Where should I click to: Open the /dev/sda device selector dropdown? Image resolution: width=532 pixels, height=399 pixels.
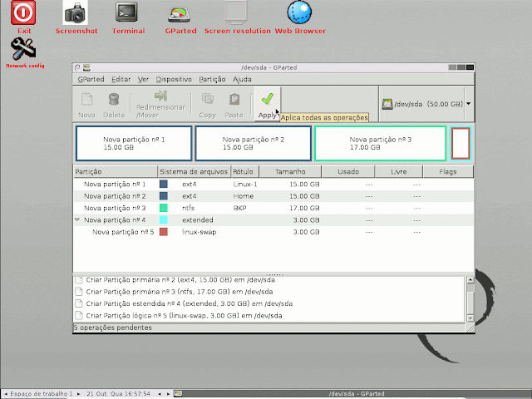tap(469, 104)
